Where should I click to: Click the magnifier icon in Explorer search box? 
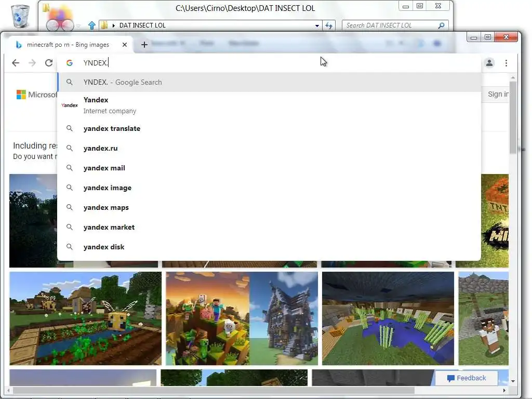point(441,25)
